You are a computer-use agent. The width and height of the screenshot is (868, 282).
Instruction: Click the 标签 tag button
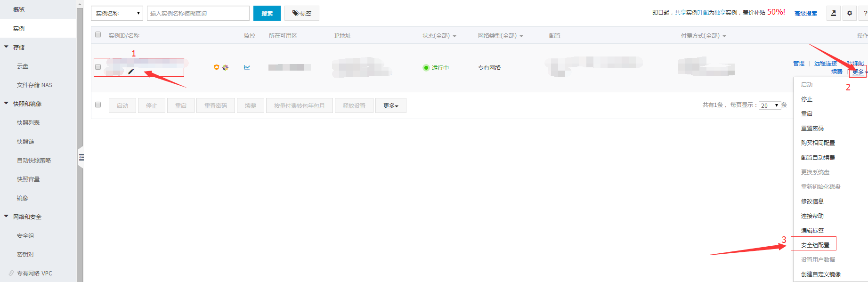[x=302, y=13]
